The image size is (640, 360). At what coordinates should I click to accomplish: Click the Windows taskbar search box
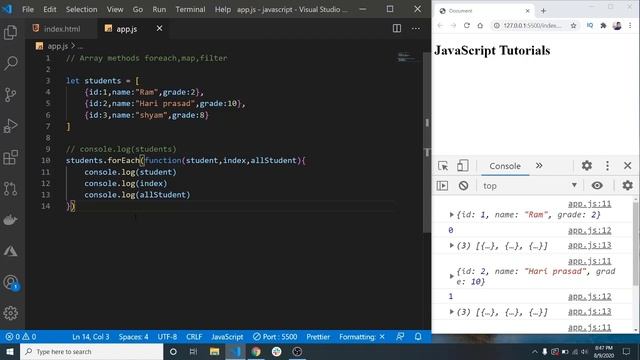click(92, 351)
